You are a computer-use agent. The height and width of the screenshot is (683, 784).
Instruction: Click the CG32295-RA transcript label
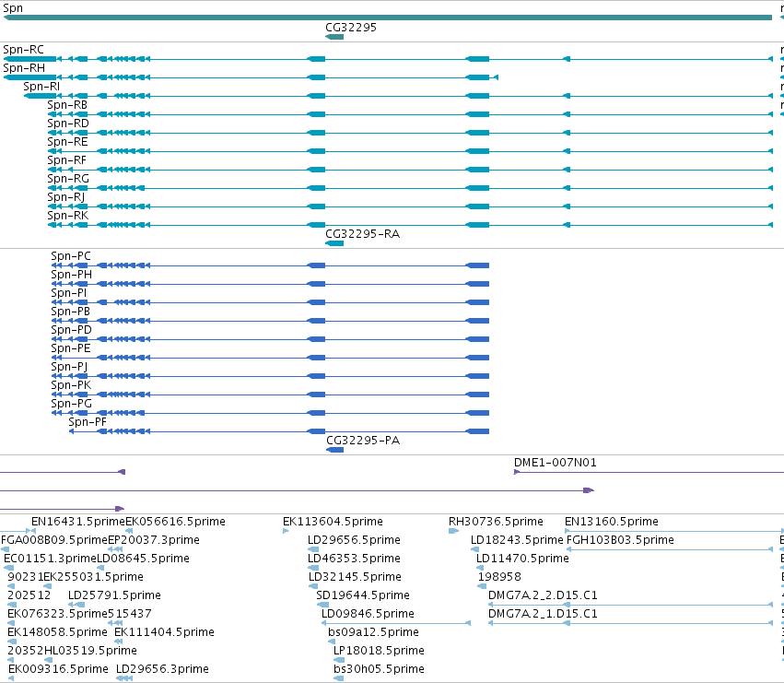(x=362, y=234)
